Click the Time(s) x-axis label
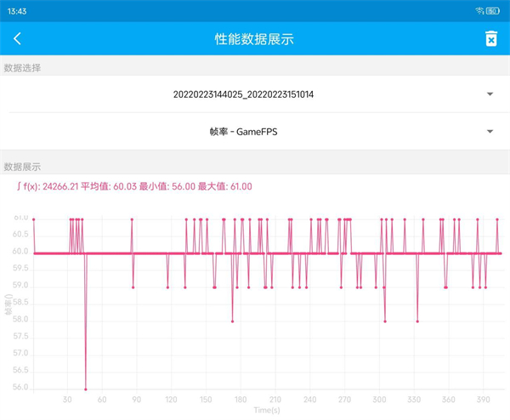This screenshot has width=510, height=420. (266, 410)
